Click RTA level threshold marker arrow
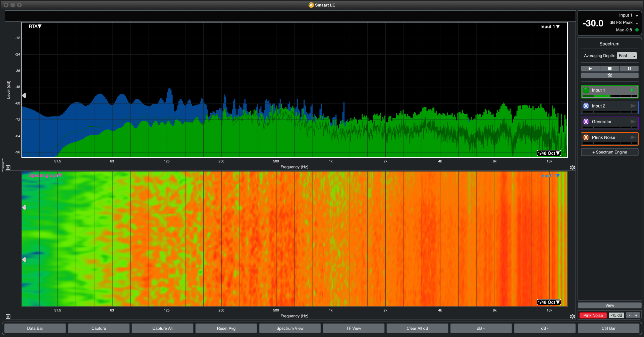 tap(24, 95)
